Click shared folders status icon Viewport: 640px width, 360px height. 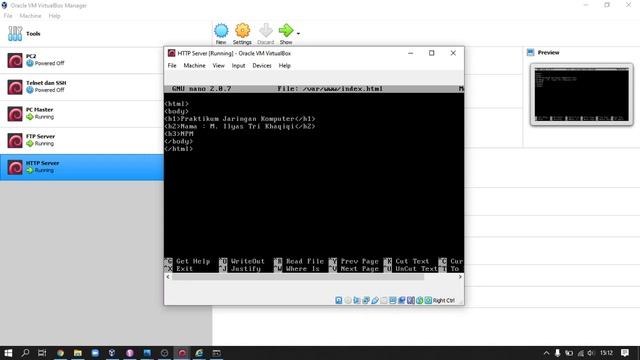click(384, 300)
